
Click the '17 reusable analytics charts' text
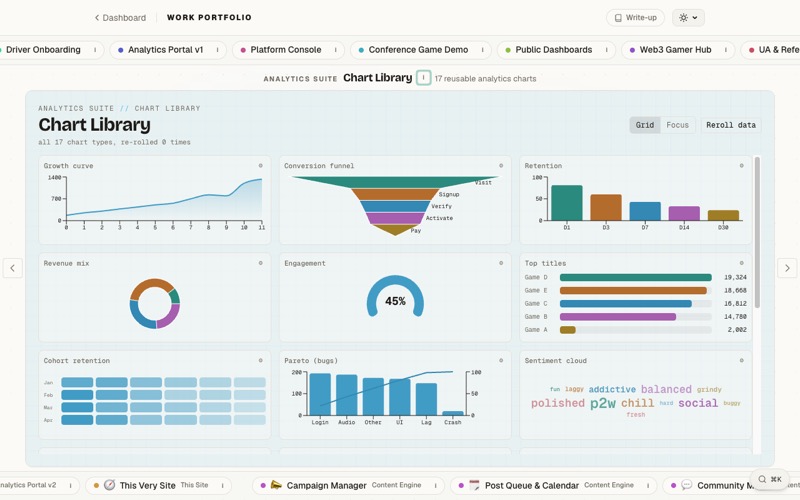tap(485, 79)
